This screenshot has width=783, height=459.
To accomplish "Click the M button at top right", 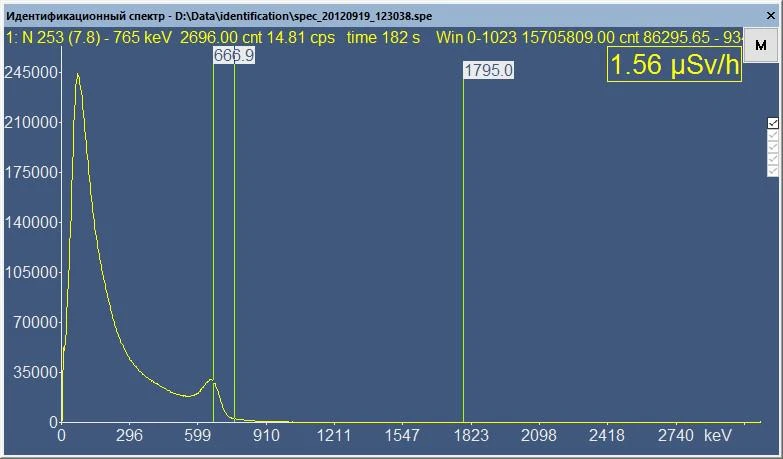I will click(x=761, y=45).
